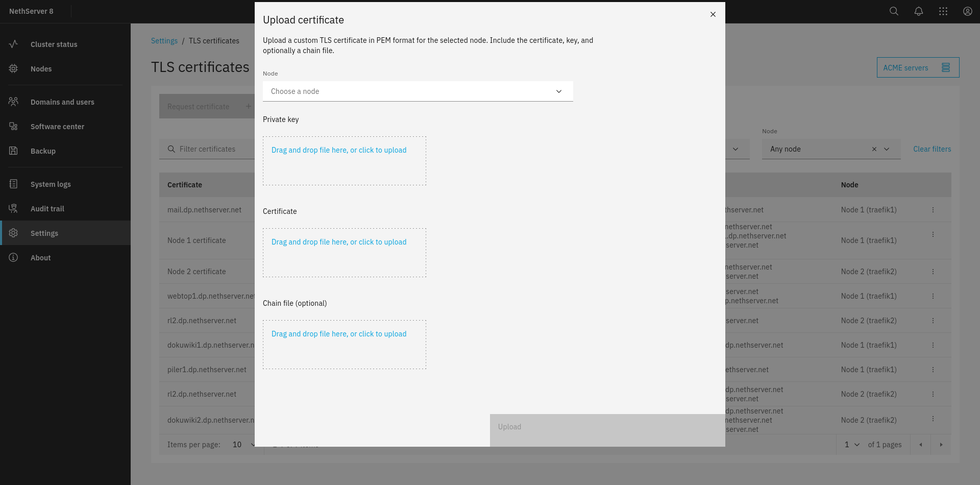Open the user account avatar menu
The width and height of the screenshot is (980, 485).
point(967,11)
